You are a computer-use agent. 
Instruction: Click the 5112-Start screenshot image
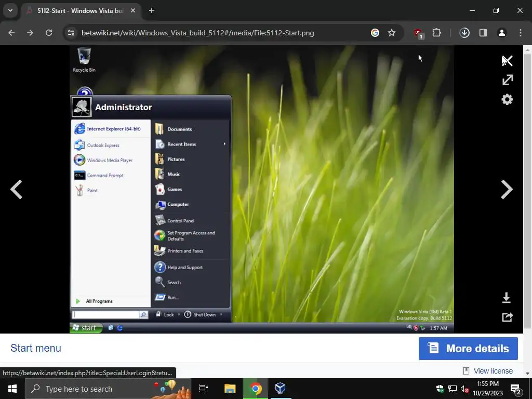(262, 189)
